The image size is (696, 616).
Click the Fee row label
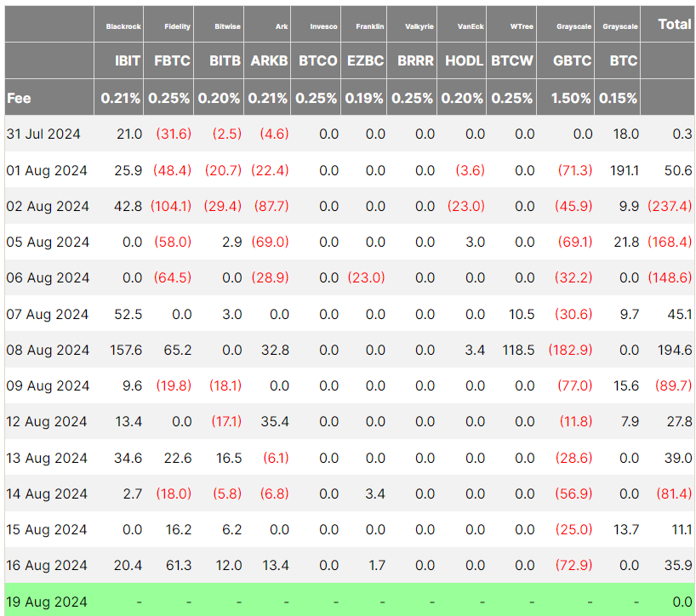[x=20, y=98]
